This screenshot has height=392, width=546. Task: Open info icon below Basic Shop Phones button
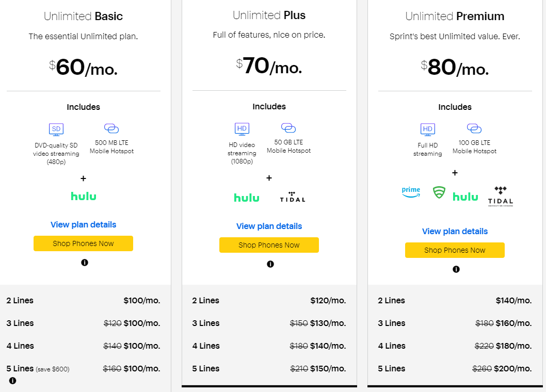pos(85,263)
